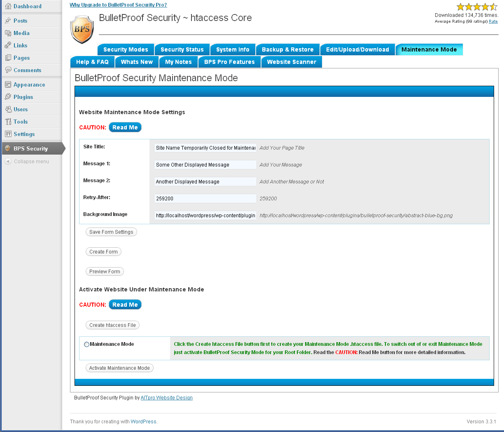The image size is (504, 432).
Task: Click the Pages icon in sidebar
Action: point(8,58)
